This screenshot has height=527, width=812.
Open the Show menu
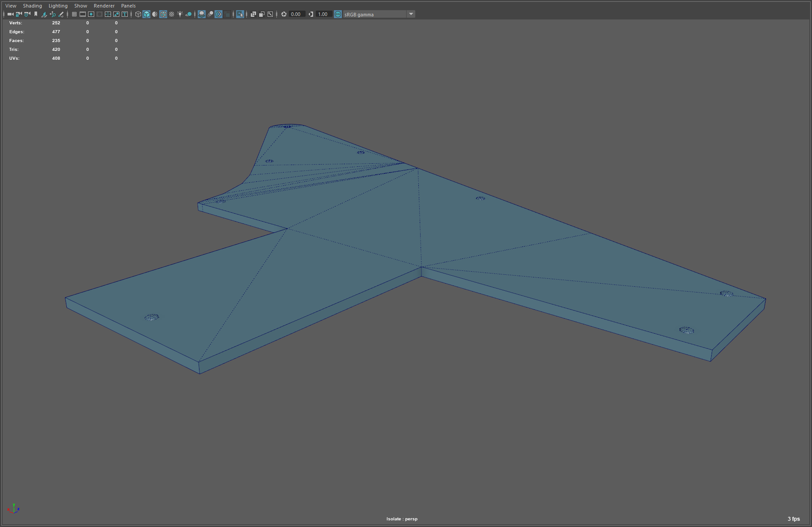(80, 6)
